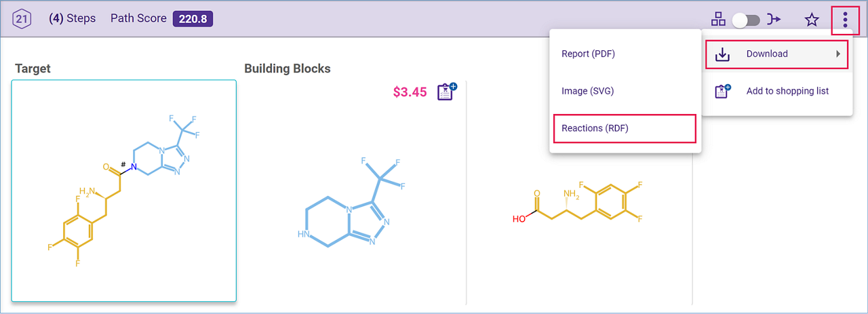
Task: Select Image (SVG) download option
Action: point(587,91)
